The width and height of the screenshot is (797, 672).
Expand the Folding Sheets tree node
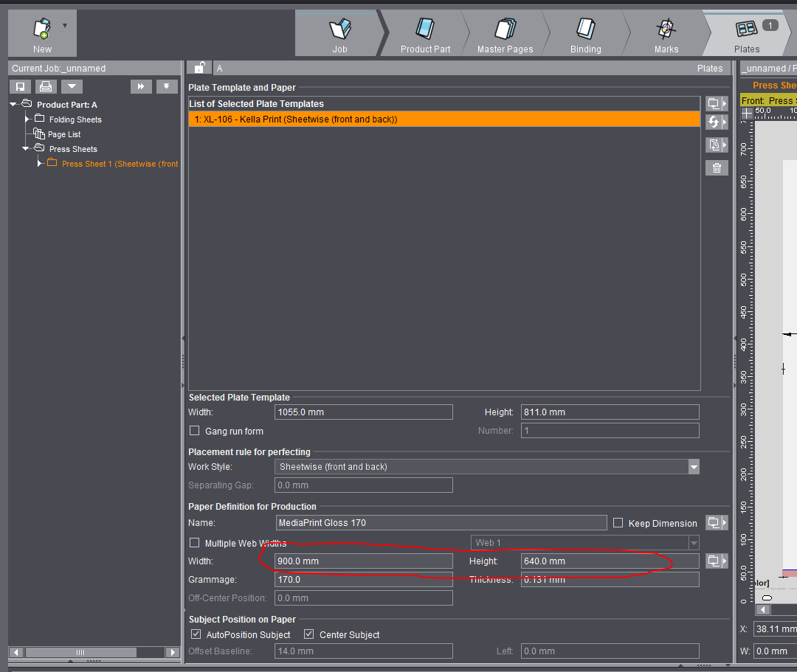tap(28, 119)
